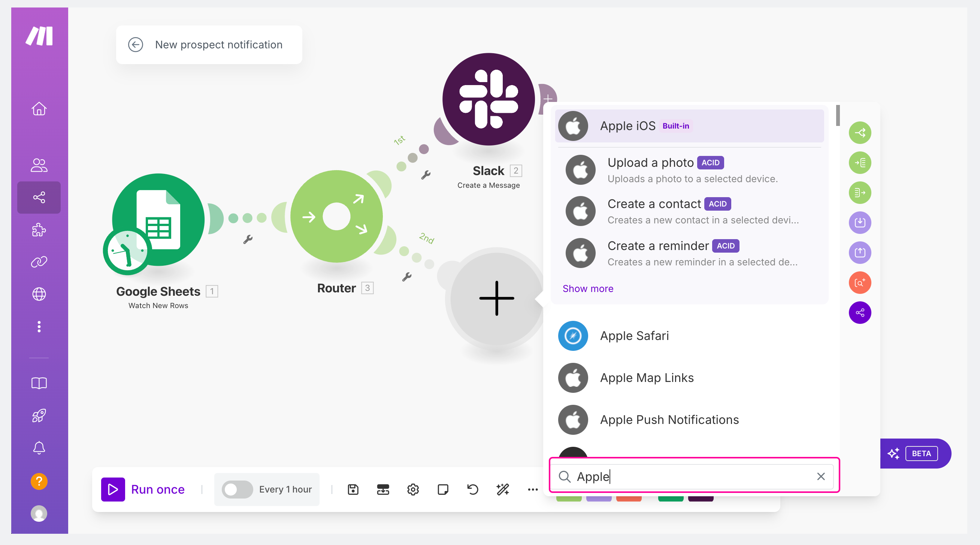Open Notifications bell icon

tap(39, 448)
